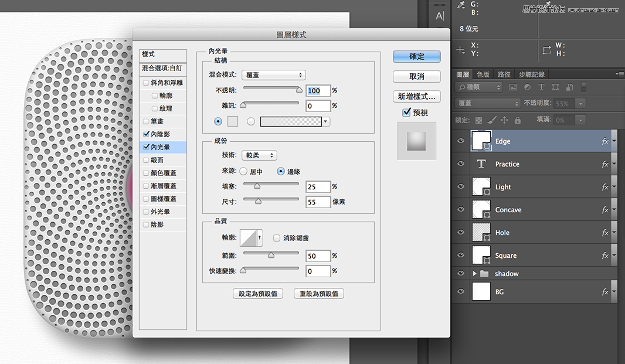Enable the 消除鋸齒 checkbox
The height and width of the screenshot is (364, 625).
(277, 237)
